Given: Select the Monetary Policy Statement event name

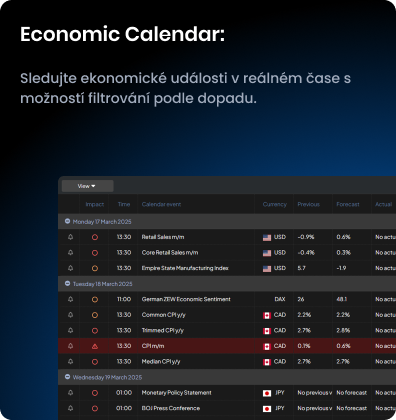Looking at the screenshot, I should [176, 393].
